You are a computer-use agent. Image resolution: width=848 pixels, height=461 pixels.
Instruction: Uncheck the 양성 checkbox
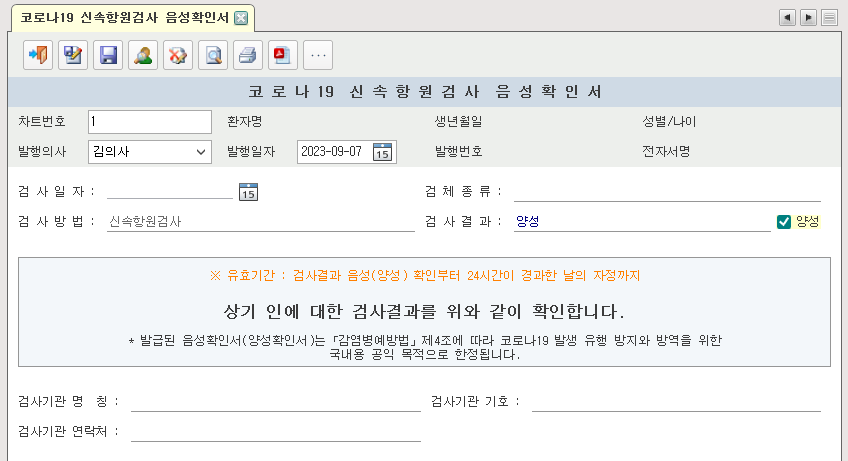(784, 222)
